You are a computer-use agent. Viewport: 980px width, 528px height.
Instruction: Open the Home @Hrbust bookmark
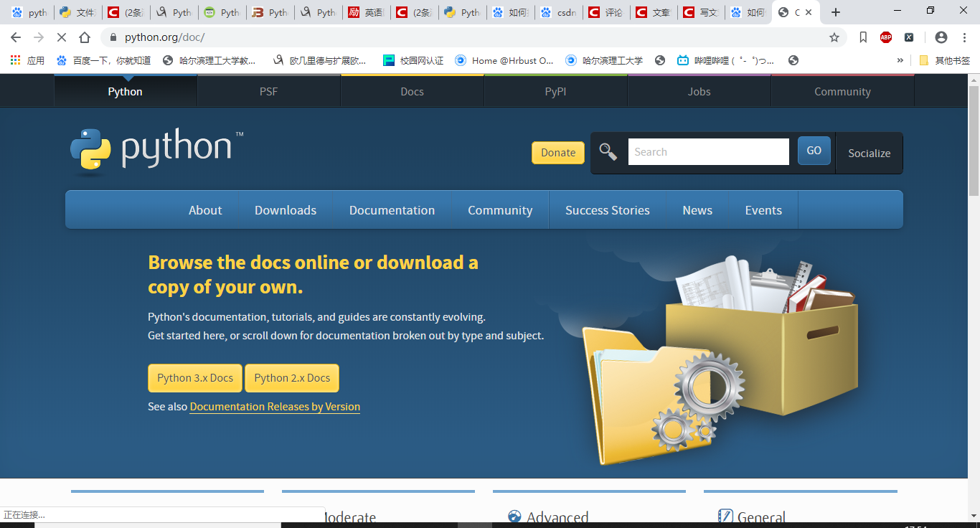[x=504, y=60]
